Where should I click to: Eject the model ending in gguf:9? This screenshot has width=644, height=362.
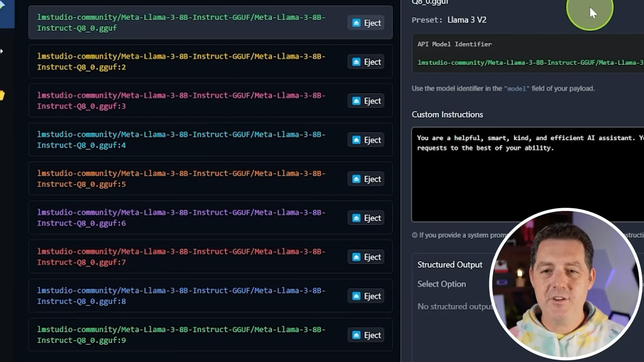coord(366,335)
